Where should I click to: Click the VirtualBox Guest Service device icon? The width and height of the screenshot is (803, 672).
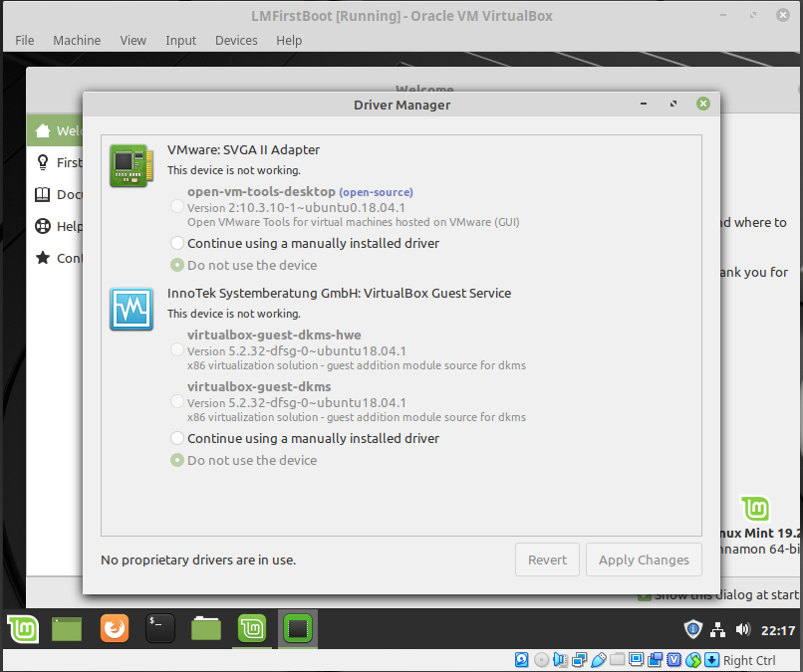pyautogui.click(x=132, y=310)
